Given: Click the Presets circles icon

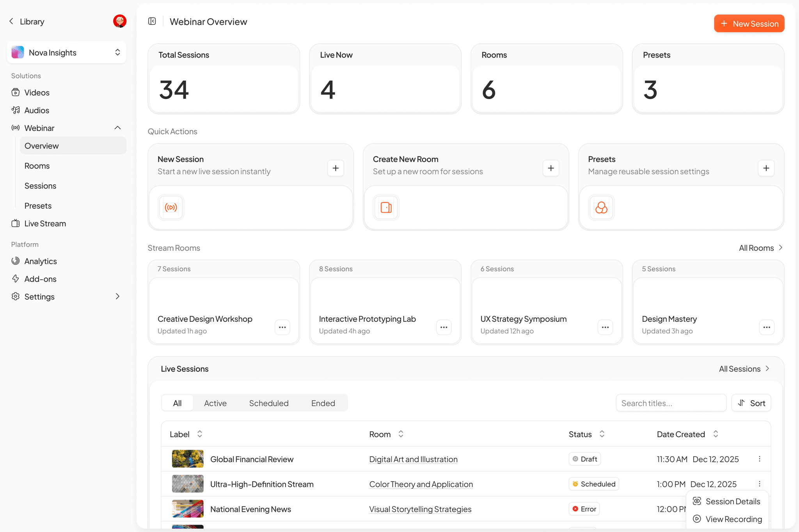Looking at the screenshot, I should pyautogui.click(x=602, y=207).
